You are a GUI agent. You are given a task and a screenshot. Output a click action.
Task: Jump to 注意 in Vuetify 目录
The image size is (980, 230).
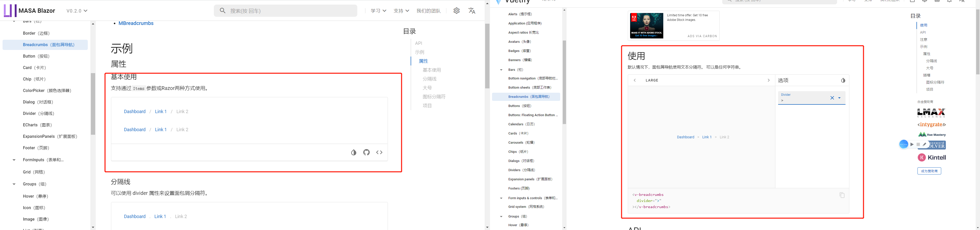point(923,39)
